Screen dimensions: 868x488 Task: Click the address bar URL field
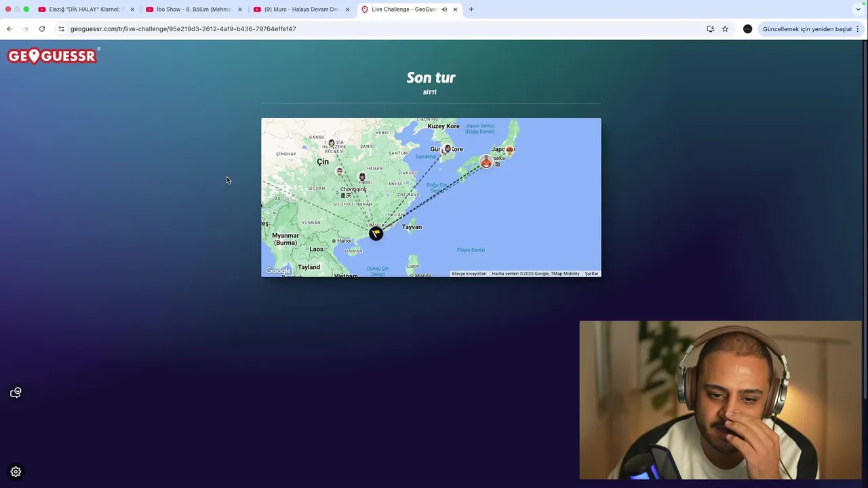(380, 29)
